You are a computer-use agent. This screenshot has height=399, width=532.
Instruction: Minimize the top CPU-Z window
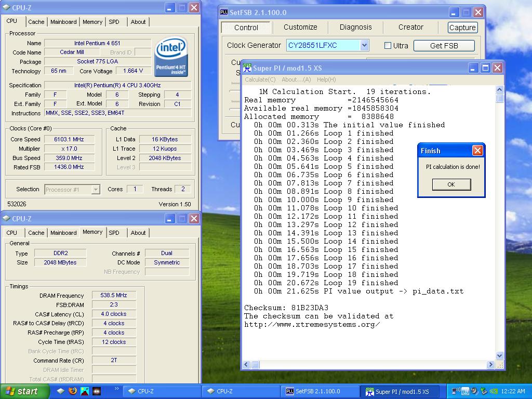tap(170, 7)
